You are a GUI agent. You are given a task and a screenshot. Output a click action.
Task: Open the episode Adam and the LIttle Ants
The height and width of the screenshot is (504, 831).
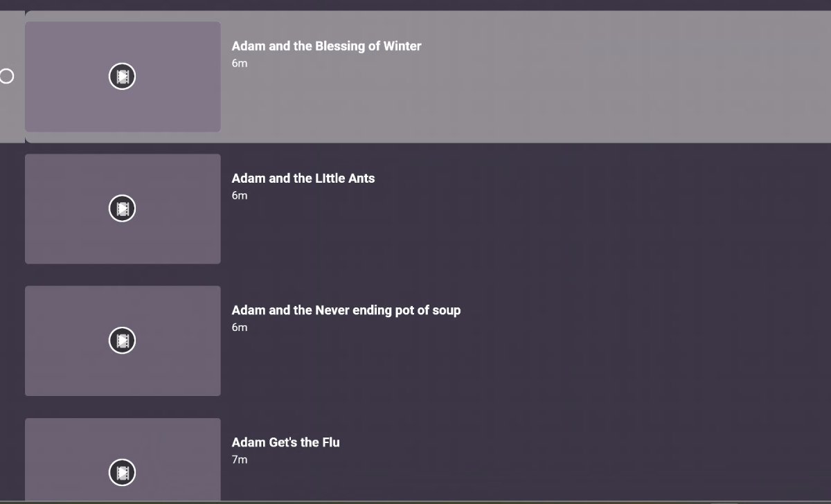(x=303, y=178)
